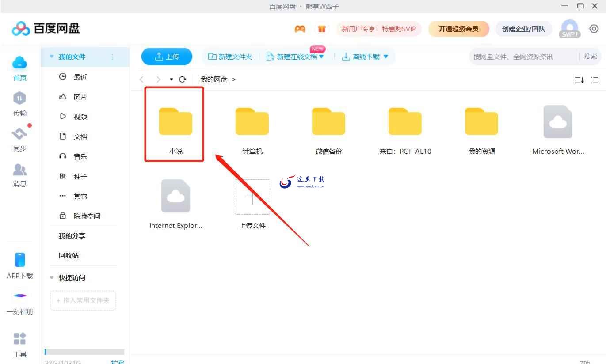Click the storage usage progress bar
This screenshot has height=364, width=606.
(x=84, y=352)
